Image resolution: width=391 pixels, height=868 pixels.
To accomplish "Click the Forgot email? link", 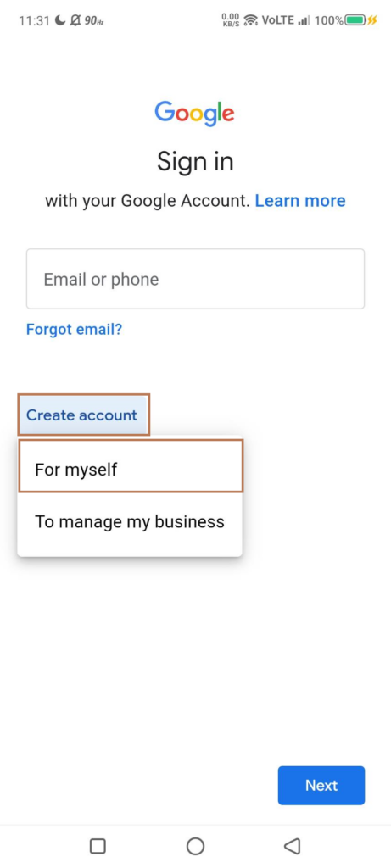I will pyautogui.click(x=74, y=330).
